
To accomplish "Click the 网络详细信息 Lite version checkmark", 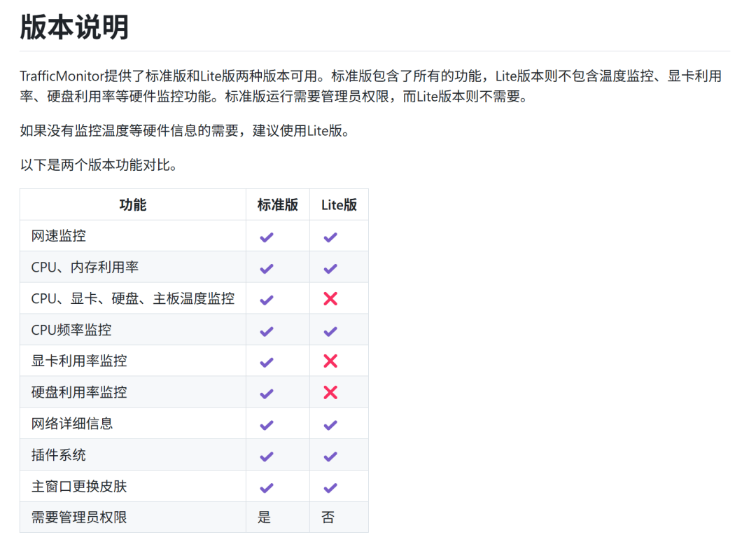I will click(330, 424).
